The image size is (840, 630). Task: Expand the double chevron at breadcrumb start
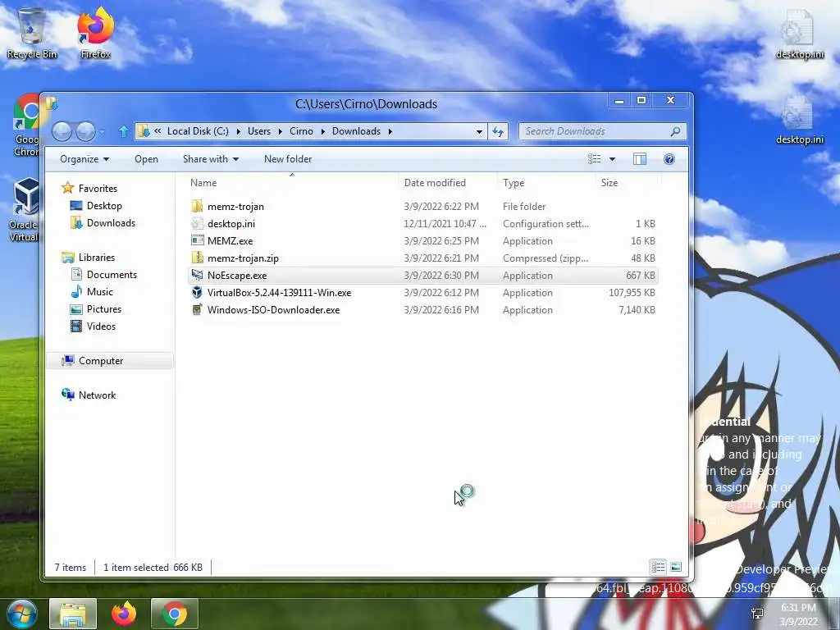pyautogui.click(x=157, y=130)
